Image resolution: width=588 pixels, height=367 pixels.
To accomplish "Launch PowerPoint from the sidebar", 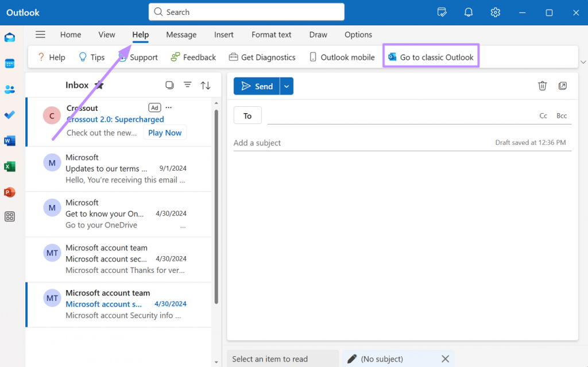I will click(10, 192).
